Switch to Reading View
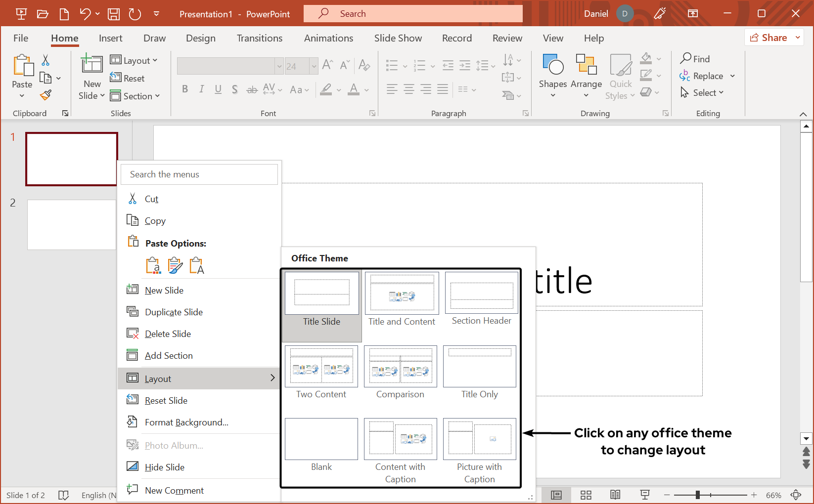814x504 pixels. pos(615,495)
